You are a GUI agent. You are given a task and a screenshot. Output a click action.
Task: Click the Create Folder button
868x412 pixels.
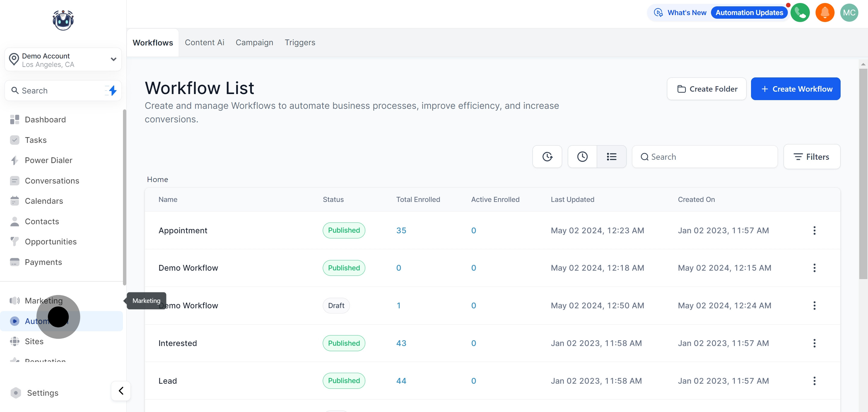[706, 89]
